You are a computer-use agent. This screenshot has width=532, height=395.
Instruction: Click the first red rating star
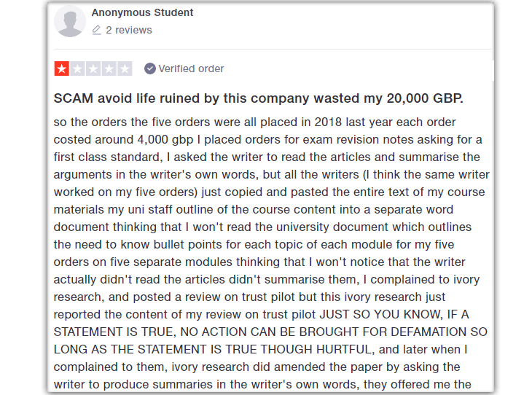62,69
